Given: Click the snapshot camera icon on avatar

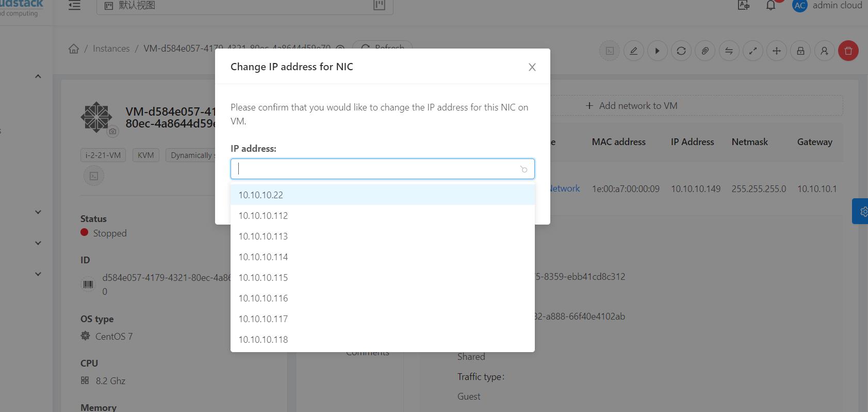Looking at the screenshot, I should (x=113, y=132).
